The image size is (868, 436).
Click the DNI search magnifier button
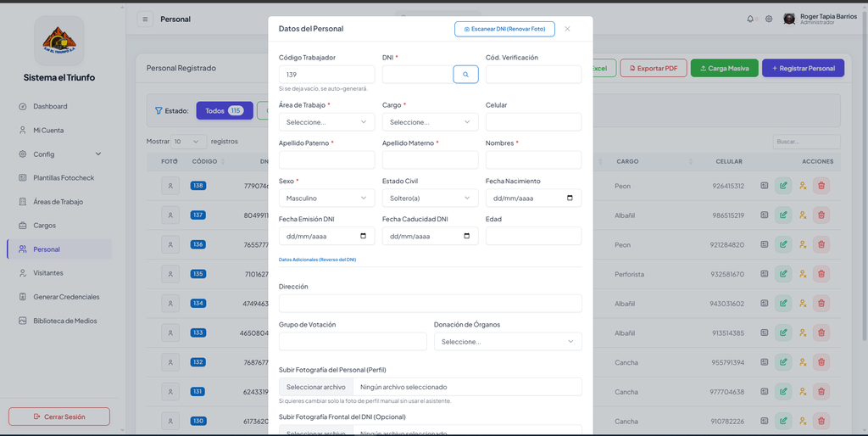(465, 75)
